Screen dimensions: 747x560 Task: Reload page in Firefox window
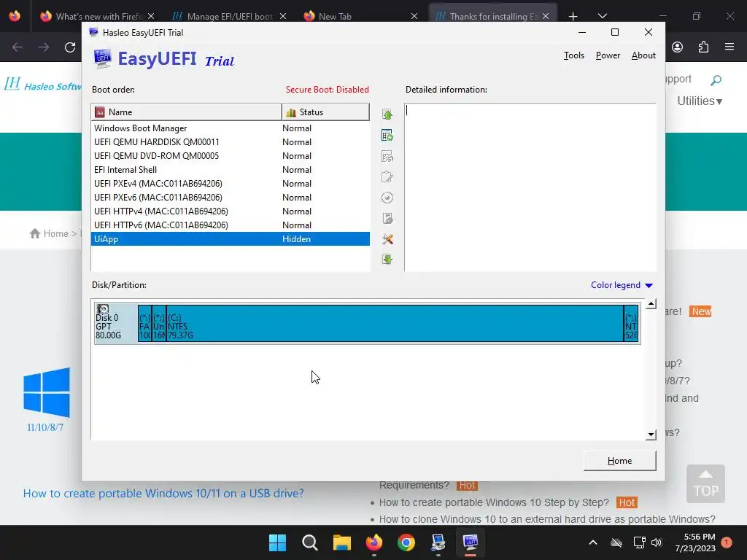[x=70, y=47]
